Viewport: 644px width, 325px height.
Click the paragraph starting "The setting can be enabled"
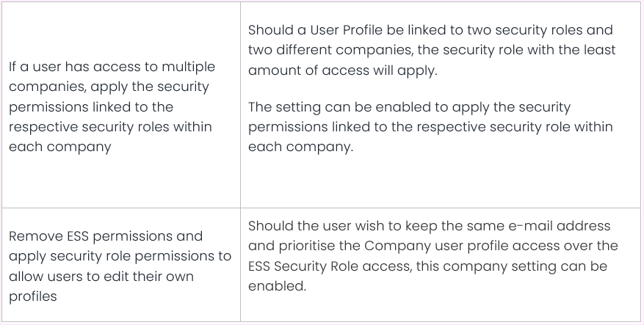tap(431, 127)
